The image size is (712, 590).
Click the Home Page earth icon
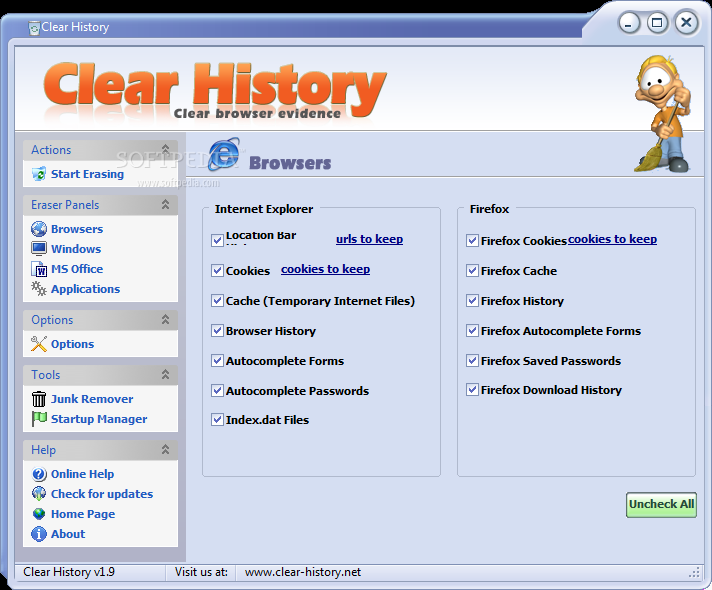click(x=39, y=514)
